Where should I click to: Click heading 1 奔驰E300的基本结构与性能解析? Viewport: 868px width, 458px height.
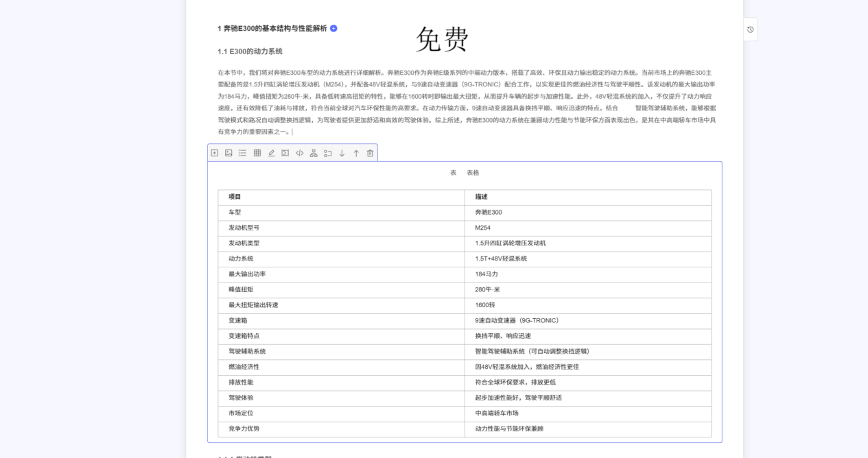point(272,28)
